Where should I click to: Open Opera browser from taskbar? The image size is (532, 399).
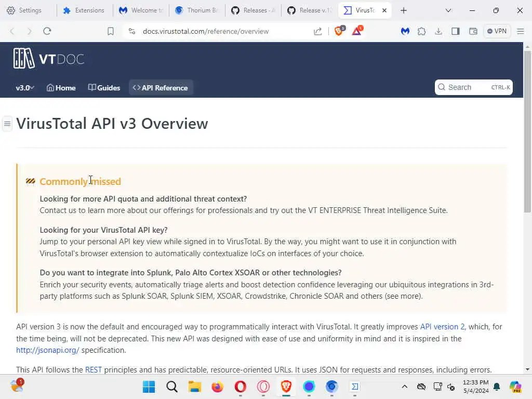point(240,387)
